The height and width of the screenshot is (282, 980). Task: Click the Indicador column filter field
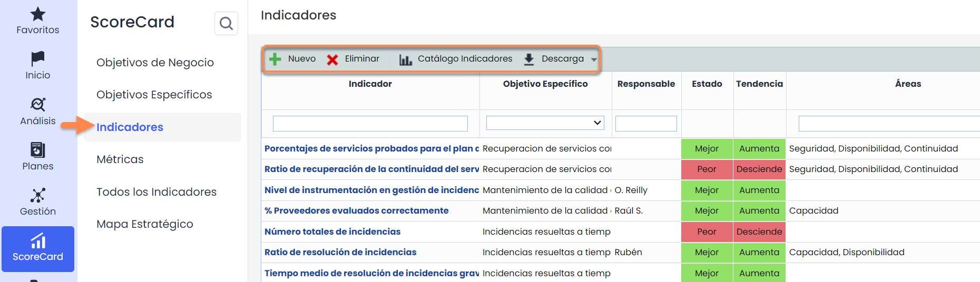370,124
